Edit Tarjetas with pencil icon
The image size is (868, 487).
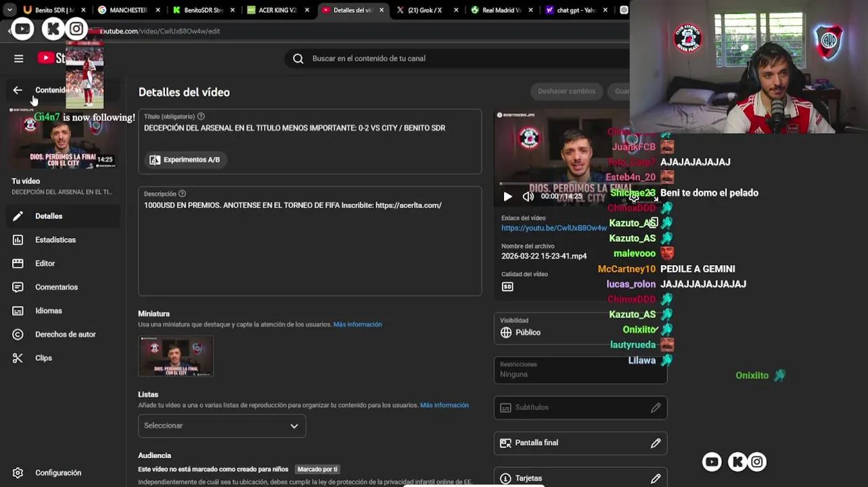point(656,478)
